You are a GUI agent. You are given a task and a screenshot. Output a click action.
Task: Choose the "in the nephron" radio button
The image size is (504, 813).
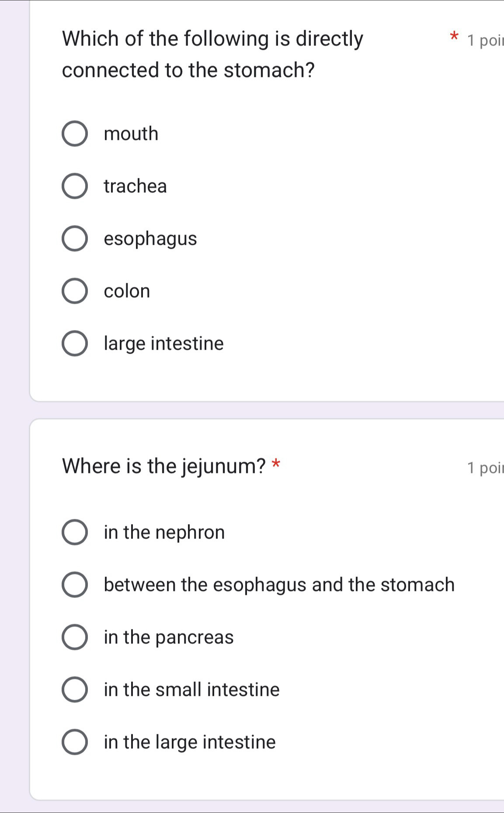[75, 532]
